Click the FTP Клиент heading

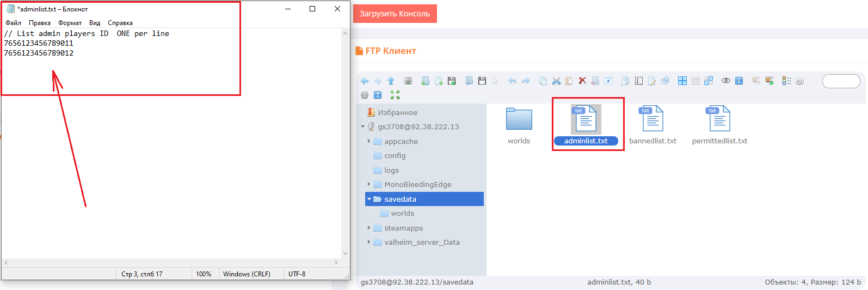click(391, 51)
